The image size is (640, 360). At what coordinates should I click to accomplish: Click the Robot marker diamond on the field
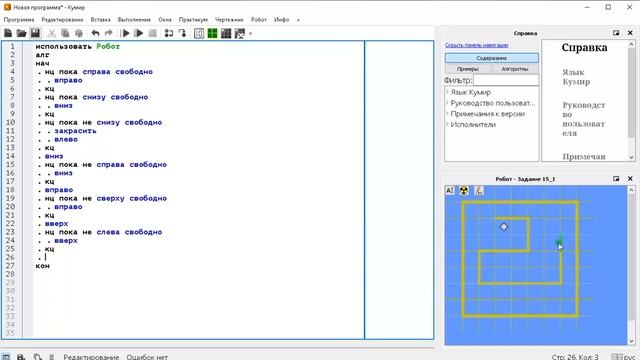coord(504,227)
